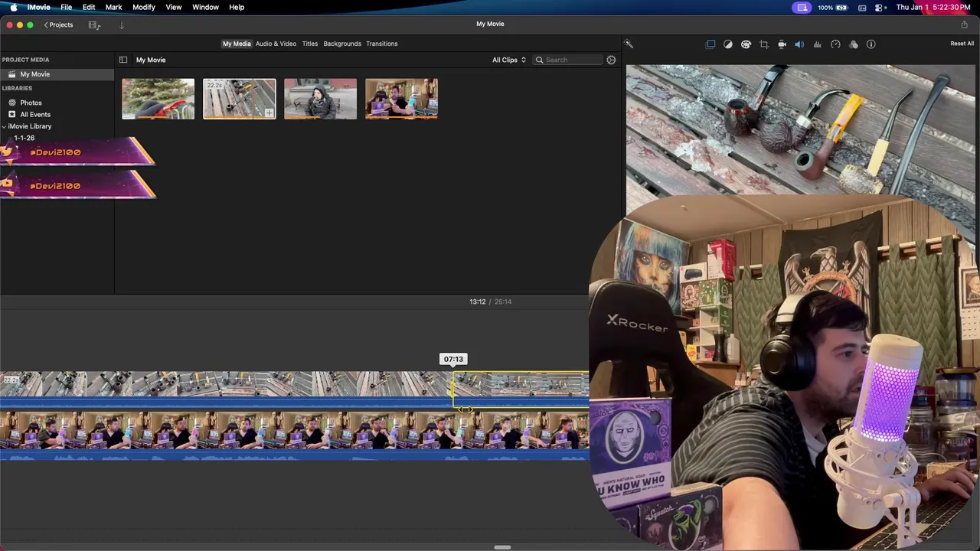Select the Christmas tree clip thumbnail
980x551 pixels.
158,99
